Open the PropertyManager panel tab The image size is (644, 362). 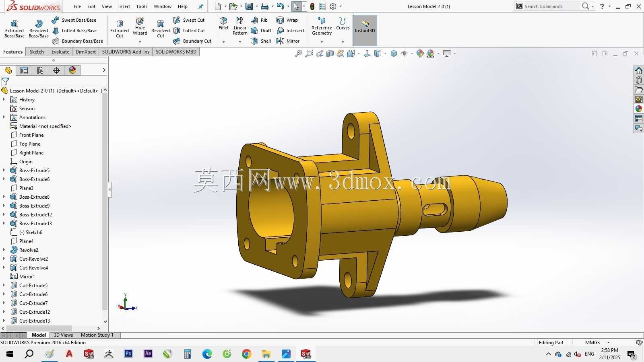[x=24, y=70]
